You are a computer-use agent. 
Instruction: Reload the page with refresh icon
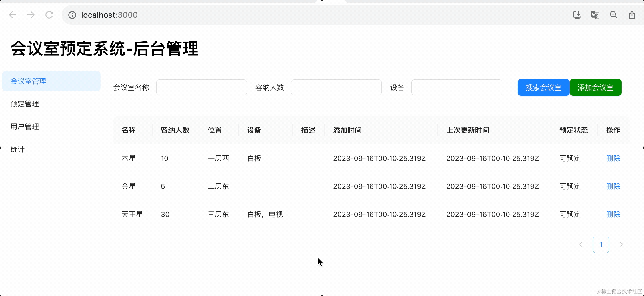pyautogui.click(x=49, y=15)
